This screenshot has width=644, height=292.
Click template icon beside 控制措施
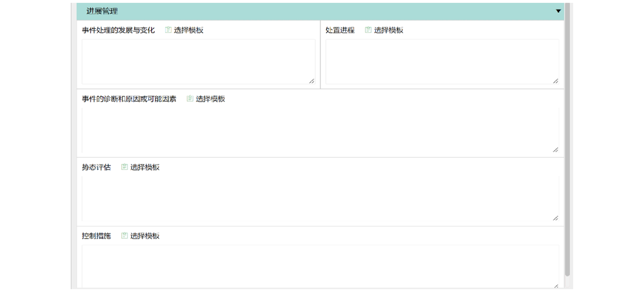tap(124, 236)
